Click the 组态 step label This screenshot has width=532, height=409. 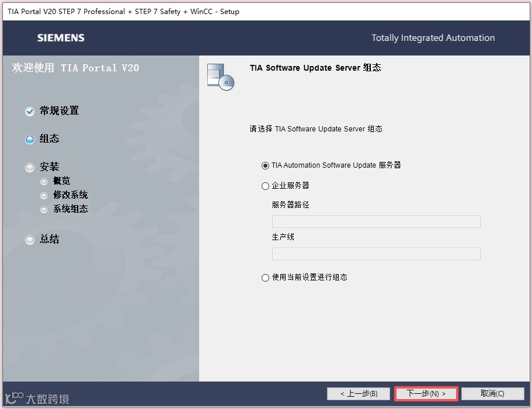49,138
